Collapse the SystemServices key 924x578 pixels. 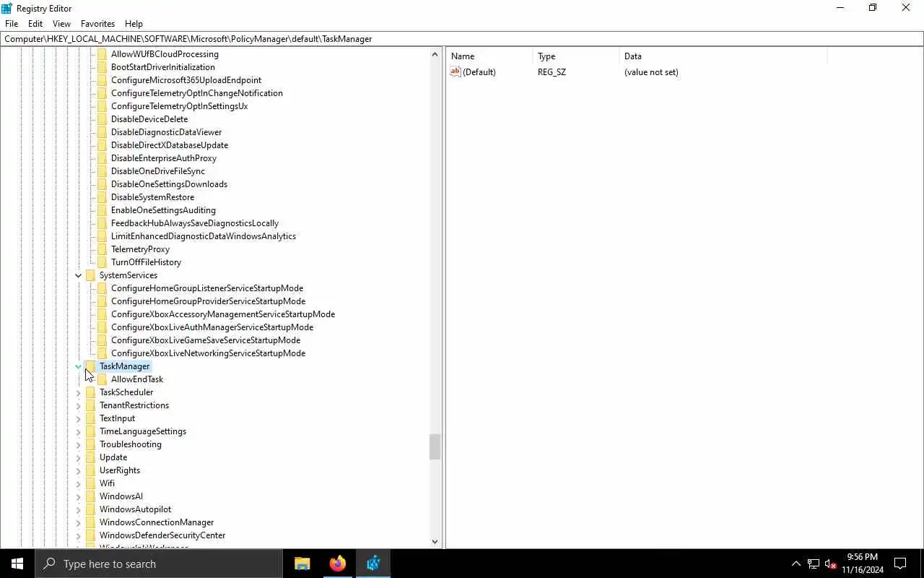[x=79, y=275]
